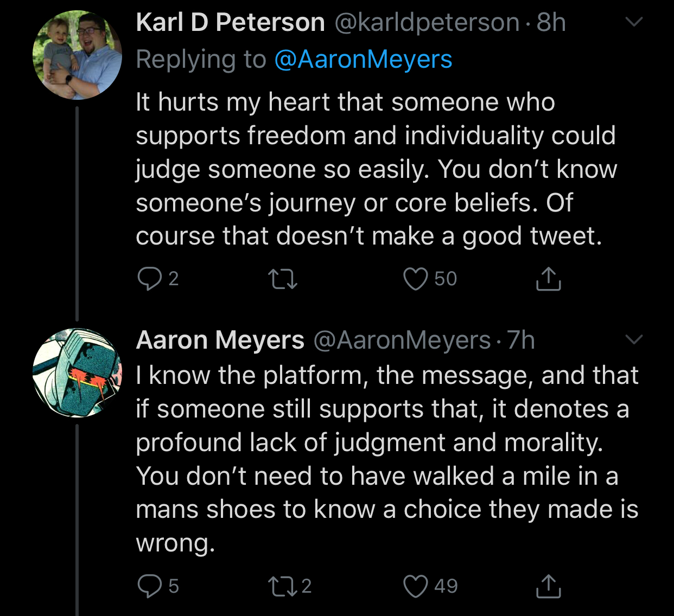Open Karl's tweet about judging someone
The image size is (674, 616).
[376, 169]
